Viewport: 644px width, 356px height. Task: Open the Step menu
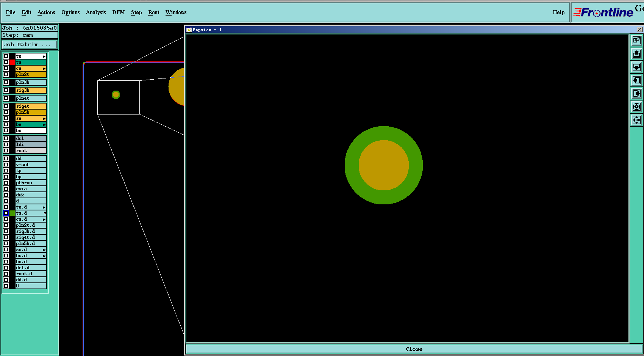click(136, 12)
